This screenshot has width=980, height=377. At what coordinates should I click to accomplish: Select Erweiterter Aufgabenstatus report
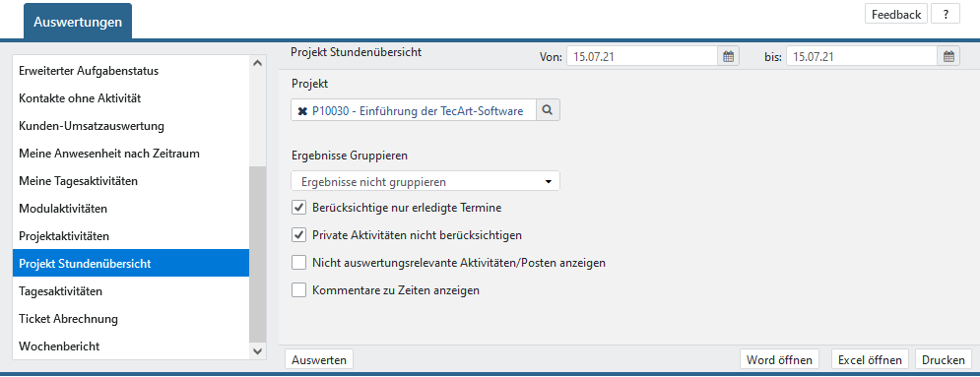[131, 71]
